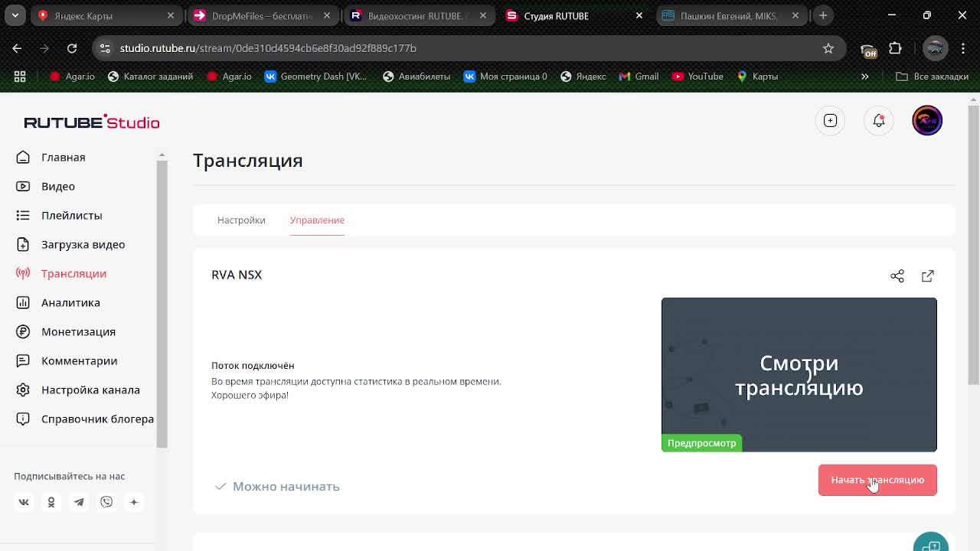Open the Geometry Dash VK bookmark
This screenshot has width=980, height=551.
coord(316,77)
